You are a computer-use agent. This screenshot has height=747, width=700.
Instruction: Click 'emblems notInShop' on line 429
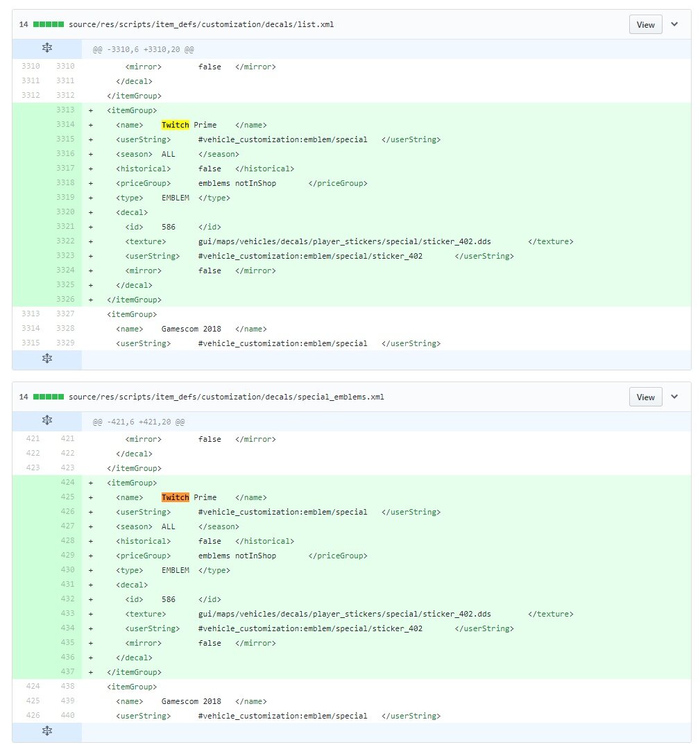click(x=237, y=556)
